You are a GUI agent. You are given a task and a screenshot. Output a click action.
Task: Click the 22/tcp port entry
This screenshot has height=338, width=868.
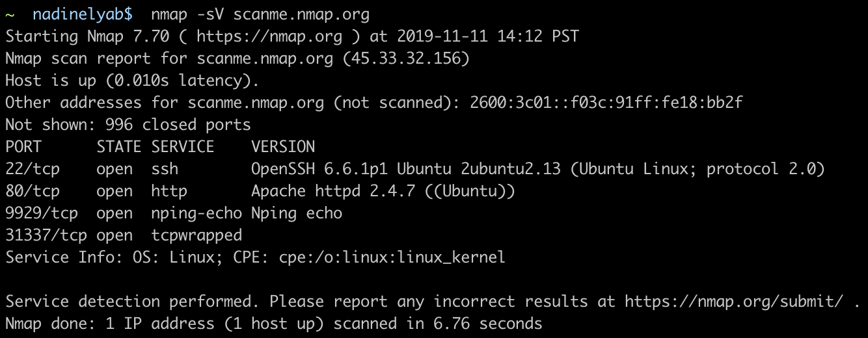[33, 169]
